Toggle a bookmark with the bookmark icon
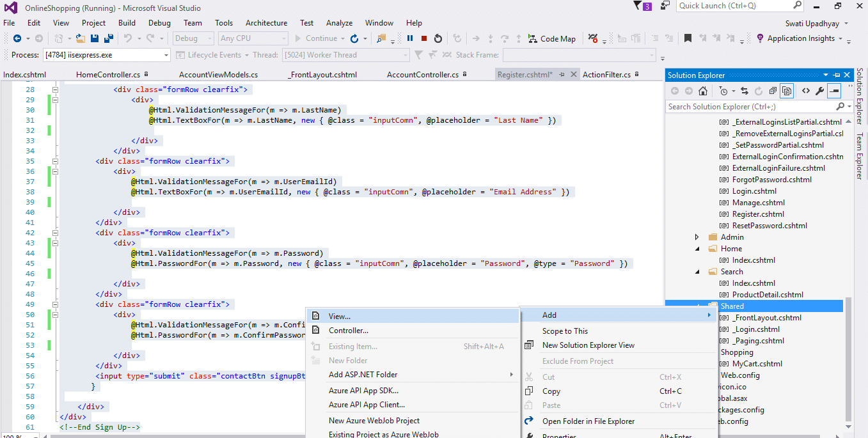This screenshot has height=438, width=868. pyautogui.click(x=686, y=38)
